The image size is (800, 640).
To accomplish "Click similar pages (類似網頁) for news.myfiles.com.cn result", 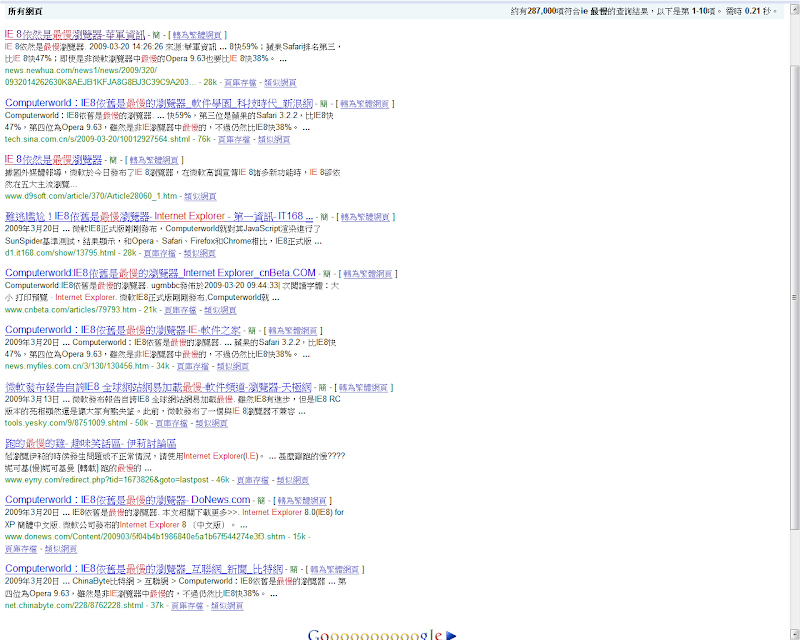I will (233, 366).
